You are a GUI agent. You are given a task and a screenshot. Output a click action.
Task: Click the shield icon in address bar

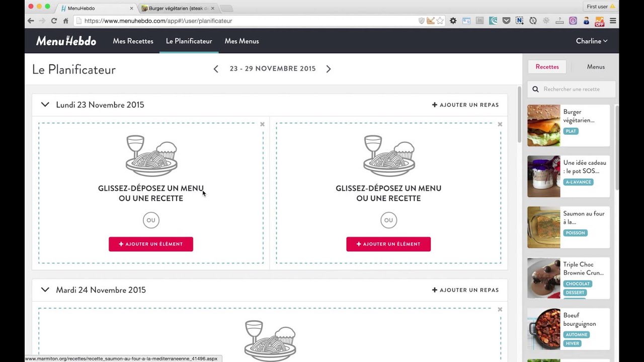[x=422, y=21]
